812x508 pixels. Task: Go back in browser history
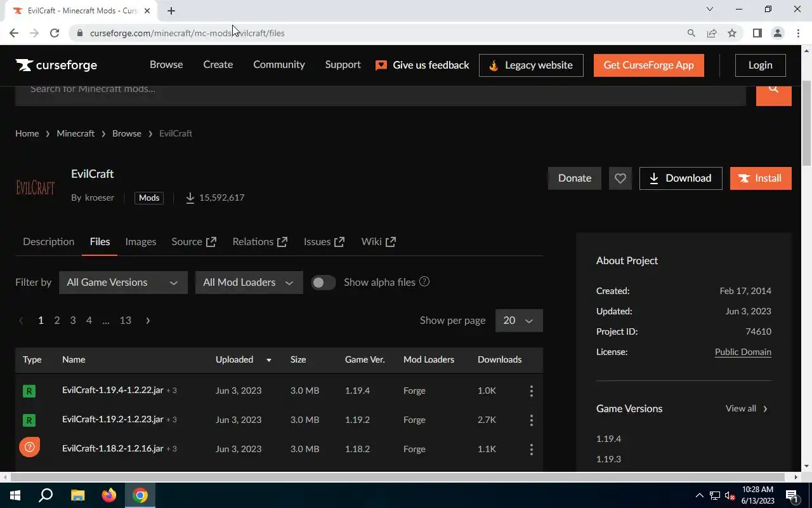click(x=14, y=33)
